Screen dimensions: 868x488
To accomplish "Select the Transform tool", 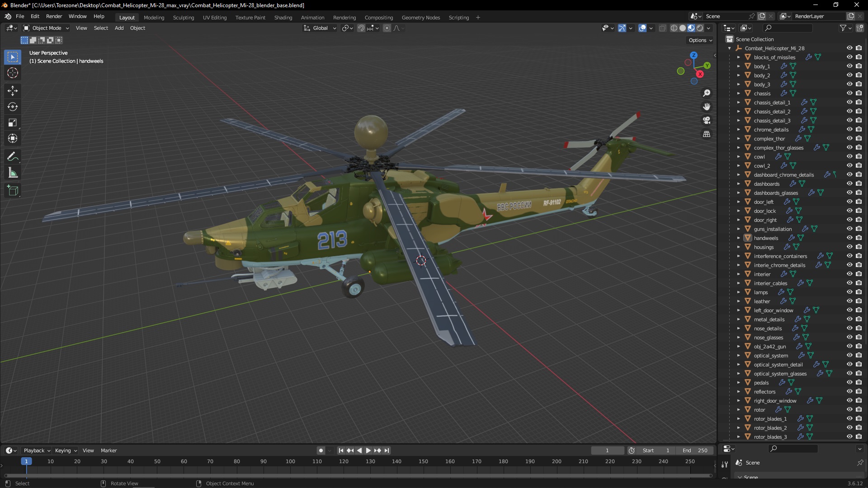I will [13, 138].
